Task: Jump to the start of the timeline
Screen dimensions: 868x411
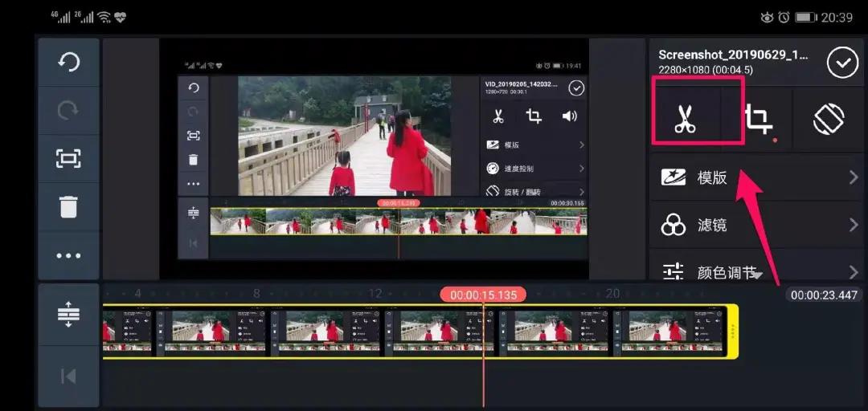Action: pos(68,376)
